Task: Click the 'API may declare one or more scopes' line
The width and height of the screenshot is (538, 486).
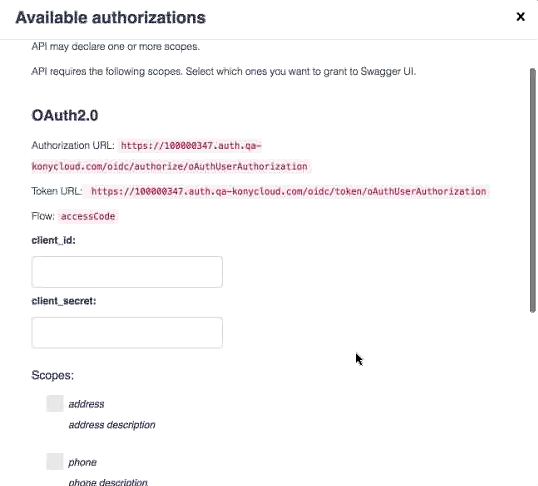Action: (x=116, y=46)
